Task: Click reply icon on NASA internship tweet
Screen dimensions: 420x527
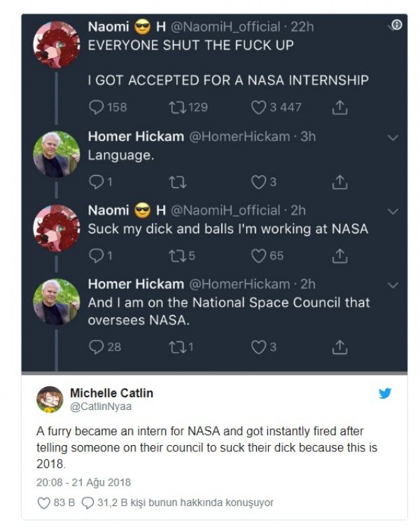Action: tap(96, 107)
